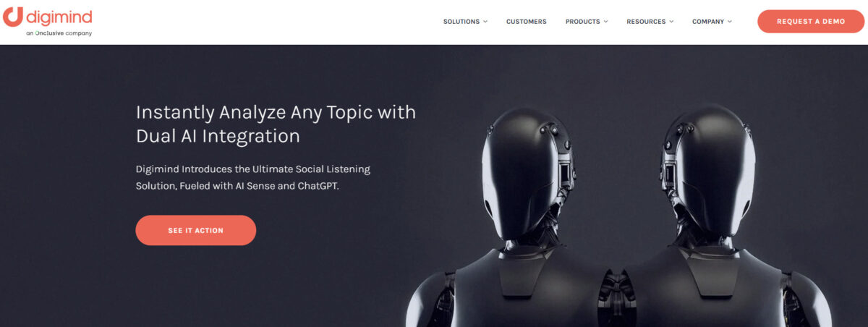Click the hero headline about Dual AI Integration
This screenshot has width=868, height=327.
click(x=276, y=124)
